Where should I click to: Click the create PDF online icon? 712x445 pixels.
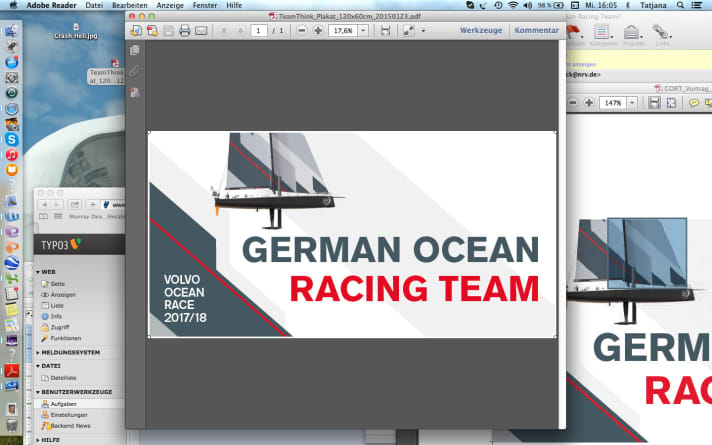(135, 30)
